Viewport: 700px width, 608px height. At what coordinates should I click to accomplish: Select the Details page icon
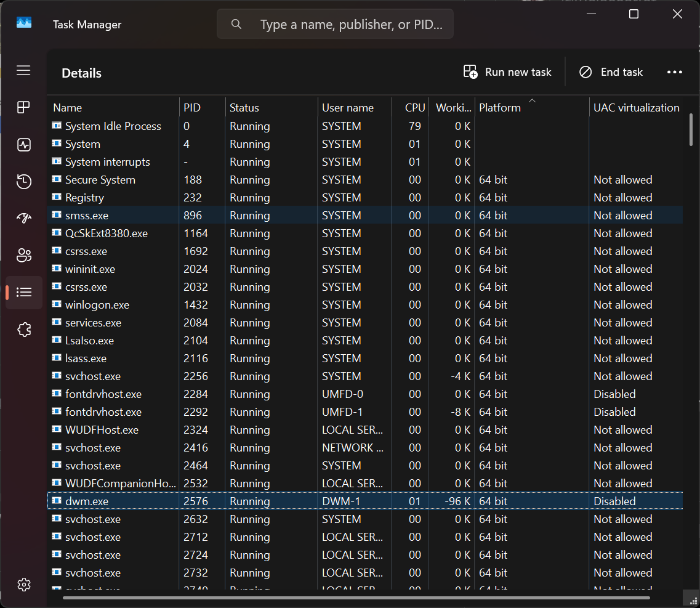pos(23,292)
